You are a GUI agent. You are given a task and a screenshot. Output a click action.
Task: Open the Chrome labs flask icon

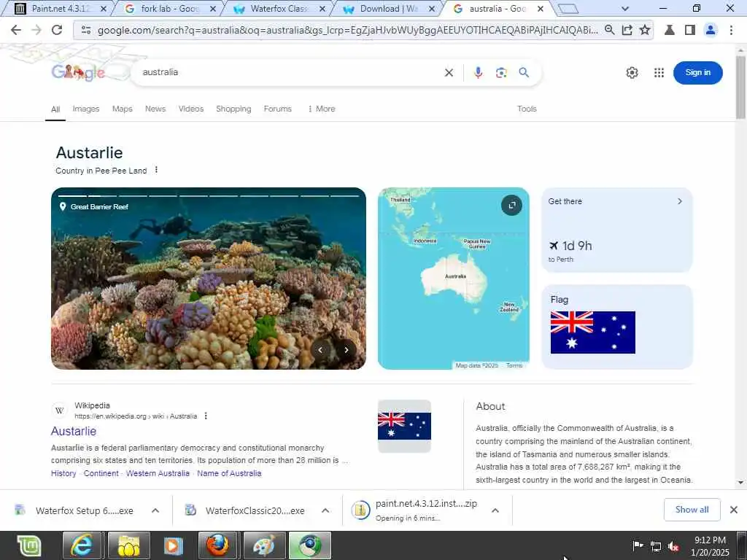click(x=670, y=30)
